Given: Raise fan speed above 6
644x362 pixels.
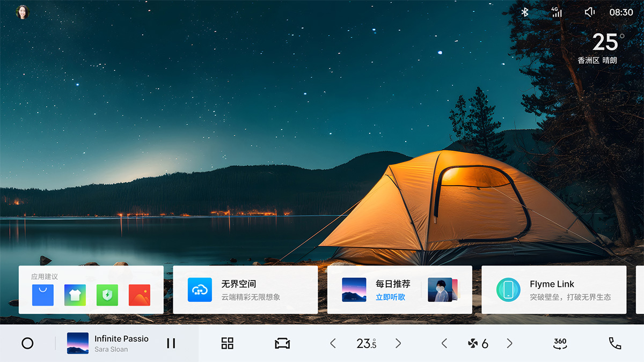Looking at the screenshot, I should (x=510, y=343).
